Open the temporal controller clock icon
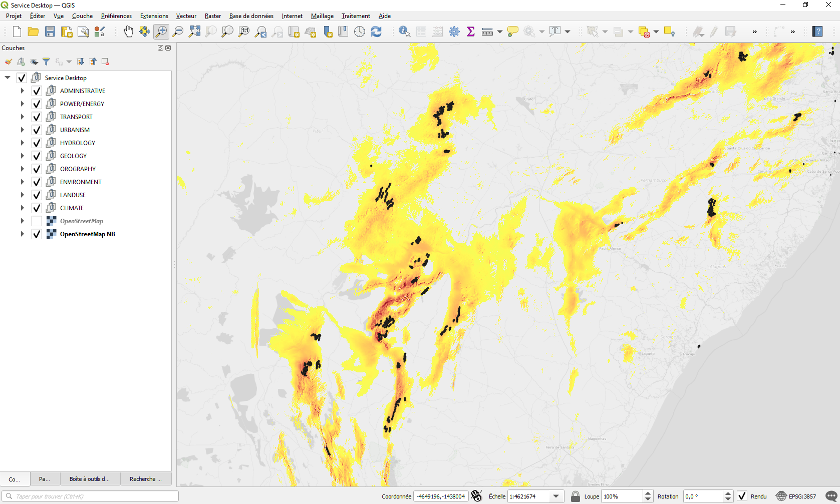 pos(360,32)
